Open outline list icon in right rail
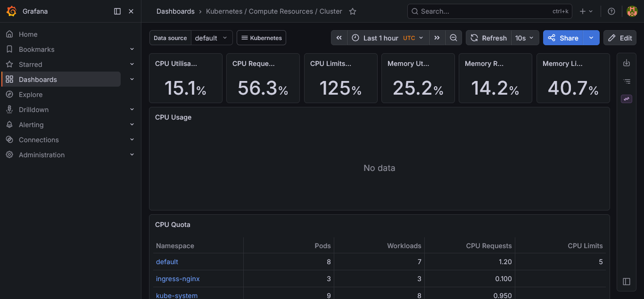This screenshot has width=644, height=299. tap(627, 81)
